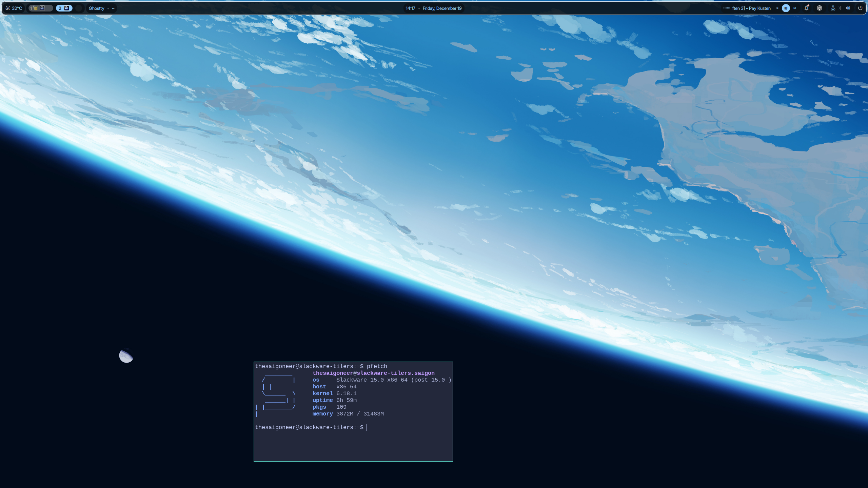Screen dimensions: 868x488
Task: Click the audio visualizer dots icon
Action: point(726,8)
